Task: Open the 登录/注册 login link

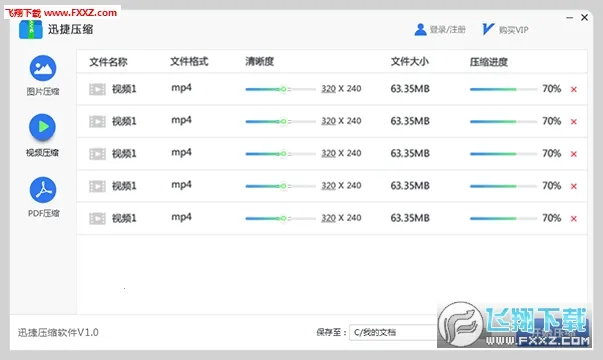Action: [x=448, y=30]
